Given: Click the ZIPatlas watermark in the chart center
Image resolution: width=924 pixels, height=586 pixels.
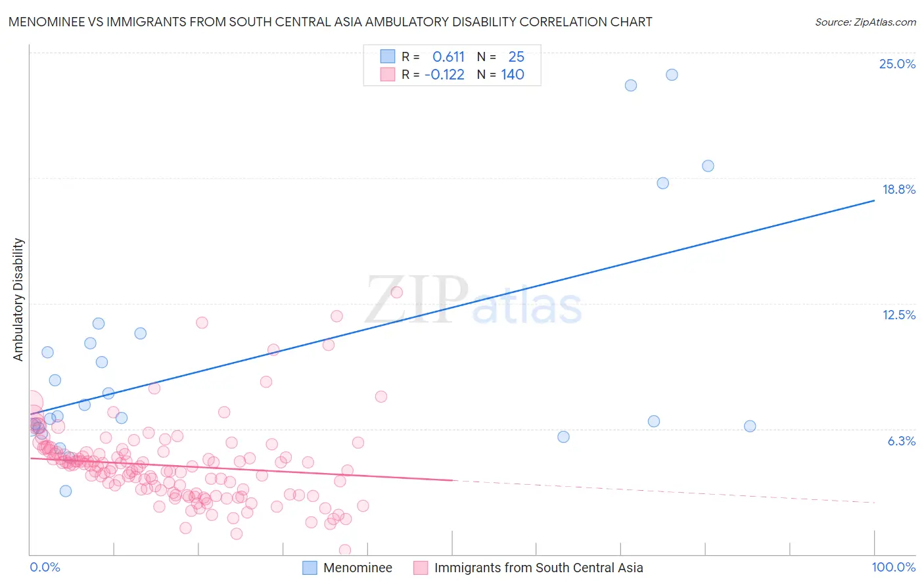Looking at the screenshot, I should [473, 300].
